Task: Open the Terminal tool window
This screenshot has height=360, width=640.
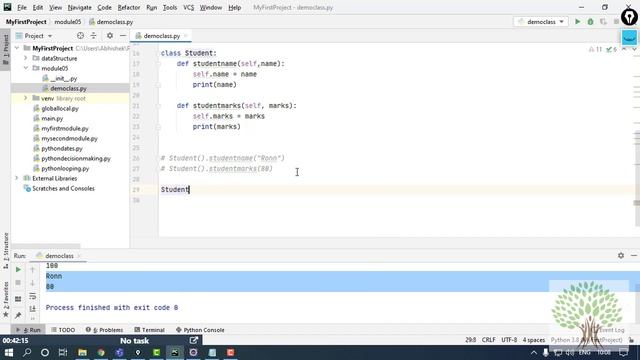Action: point(149,330)
